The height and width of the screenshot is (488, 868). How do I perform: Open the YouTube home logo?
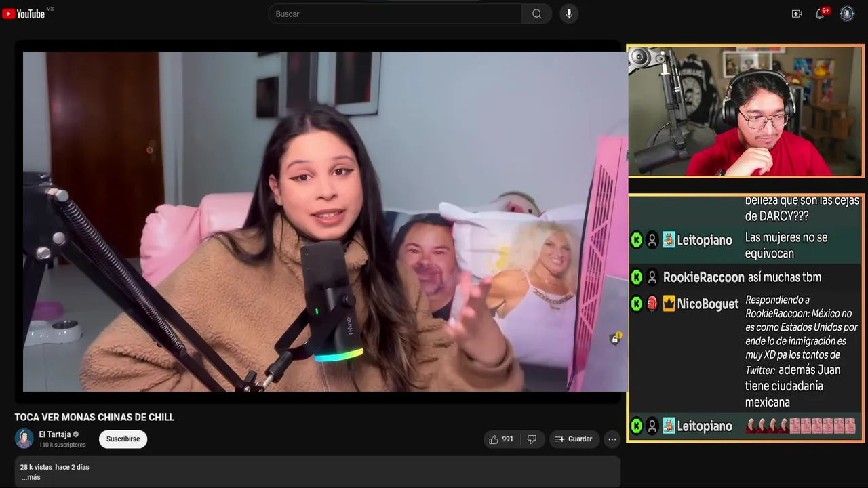pos(24,14)
